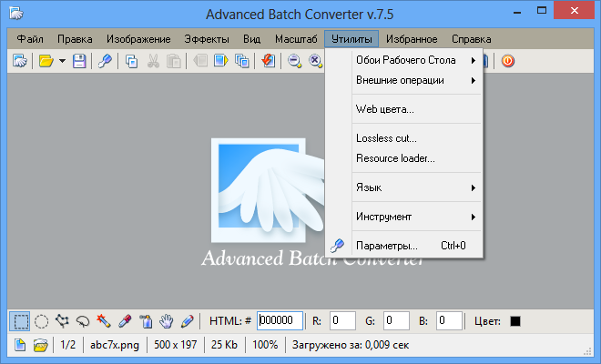601x364 pixels.
Task: Click the Copy icon in the toolbar
Action: (131, 61)
